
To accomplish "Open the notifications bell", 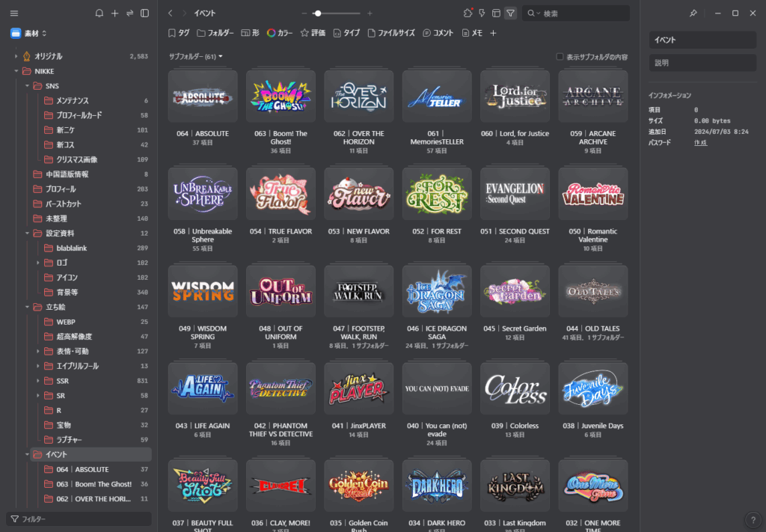I will pyautogui.click(x=99, y=13).
